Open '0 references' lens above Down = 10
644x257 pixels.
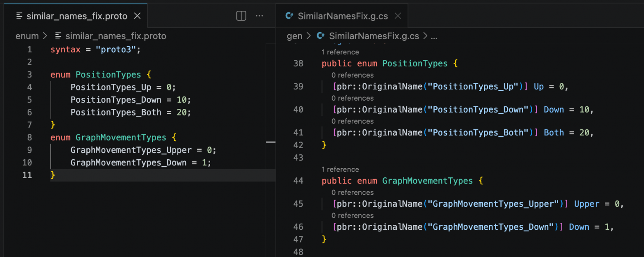(352, 98)
